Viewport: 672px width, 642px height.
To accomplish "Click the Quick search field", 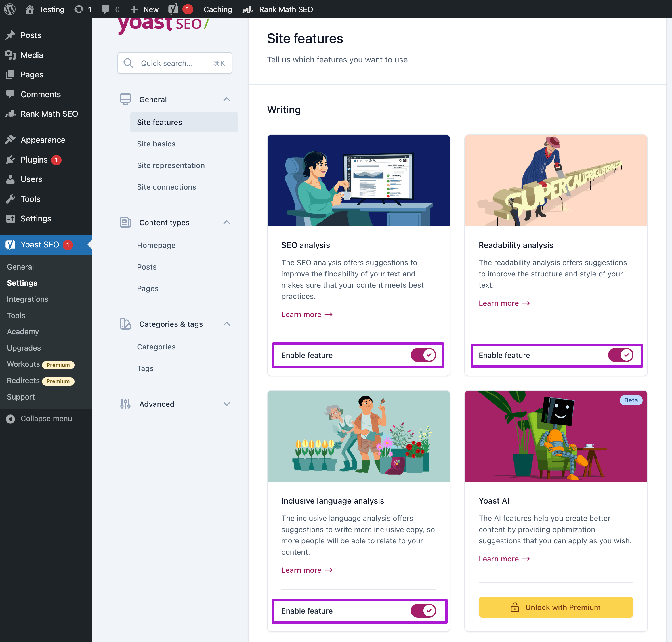I will tap(175, 63).
